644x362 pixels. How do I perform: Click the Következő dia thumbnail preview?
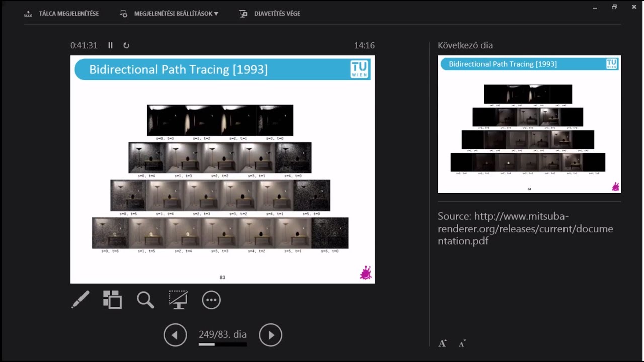click(529, 124)
